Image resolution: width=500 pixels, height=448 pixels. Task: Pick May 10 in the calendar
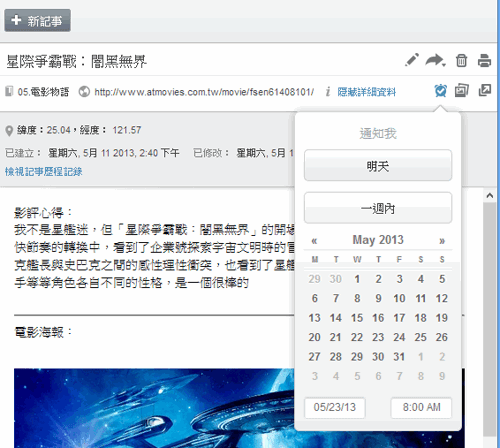(399, 298)
